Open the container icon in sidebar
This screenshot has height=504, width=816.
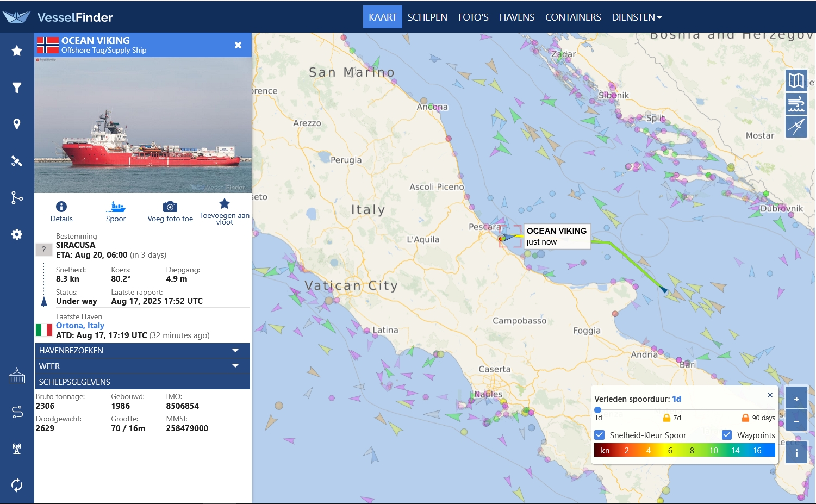click(x=17, y=376)
